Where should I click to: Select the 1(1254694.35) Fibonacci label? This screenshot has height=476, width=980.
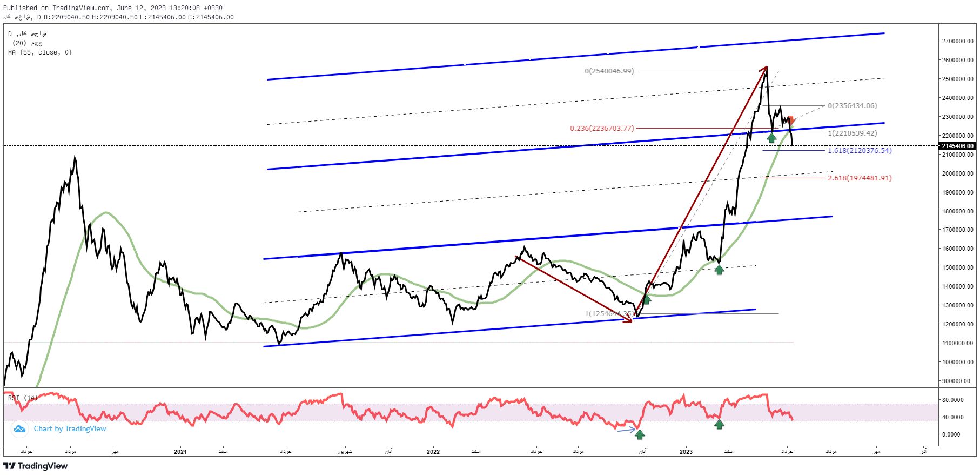coord(609,313)
